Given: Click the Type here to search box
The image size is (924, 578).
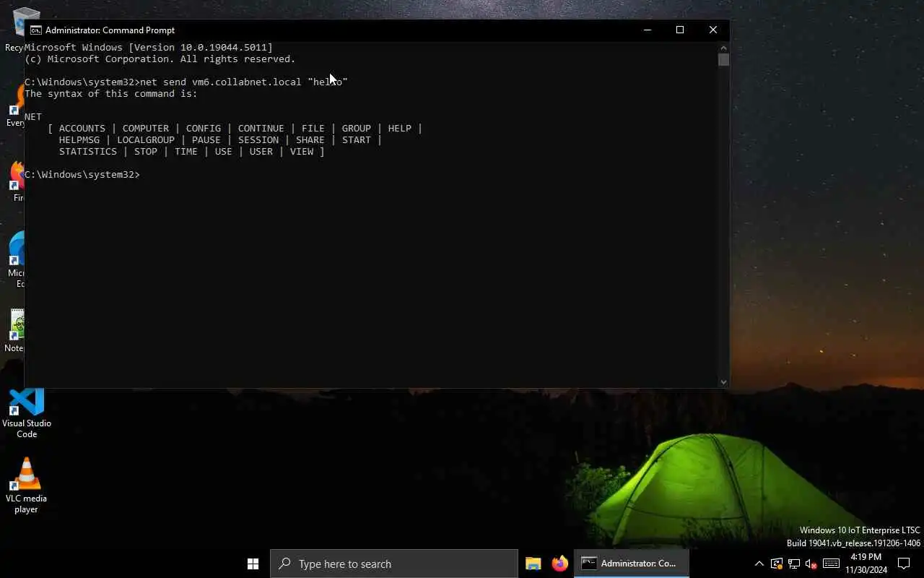Looking at the screenshot, I should click(394, 564).
